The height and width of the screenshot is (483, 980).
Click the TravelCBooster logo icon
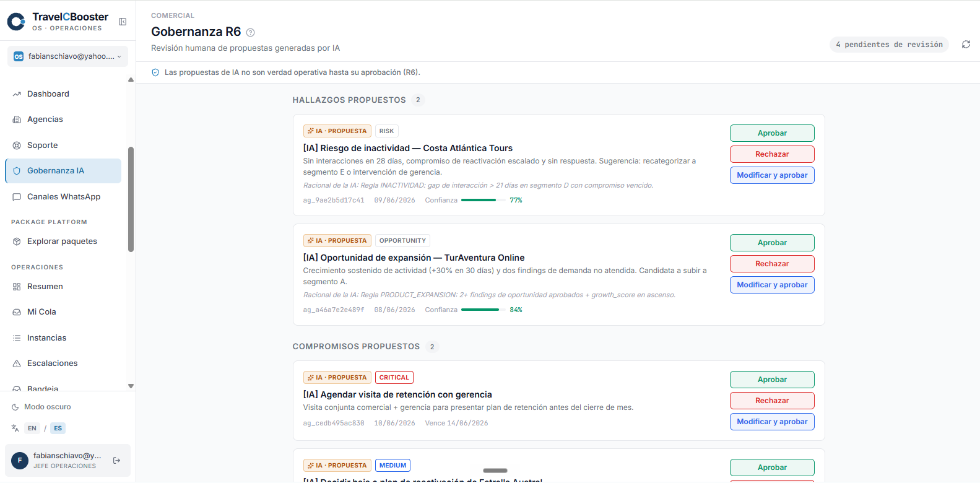tap(16, 22)
